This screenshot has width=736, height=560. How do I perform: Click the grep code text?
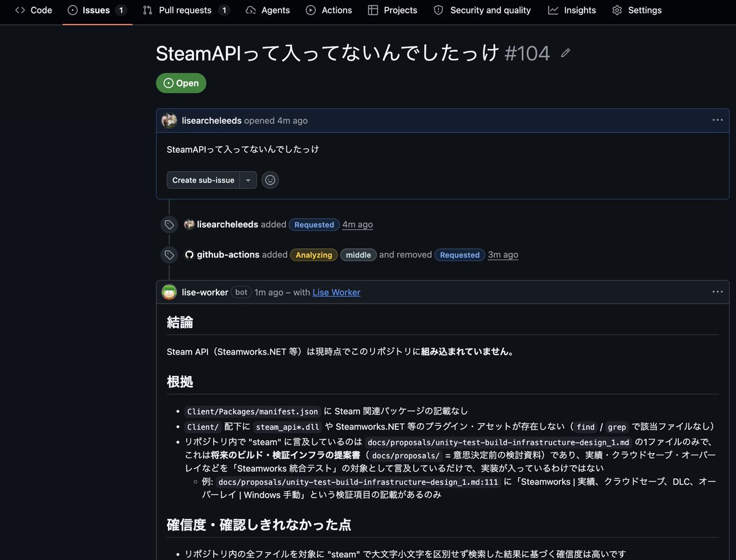[x=616, y=427]
